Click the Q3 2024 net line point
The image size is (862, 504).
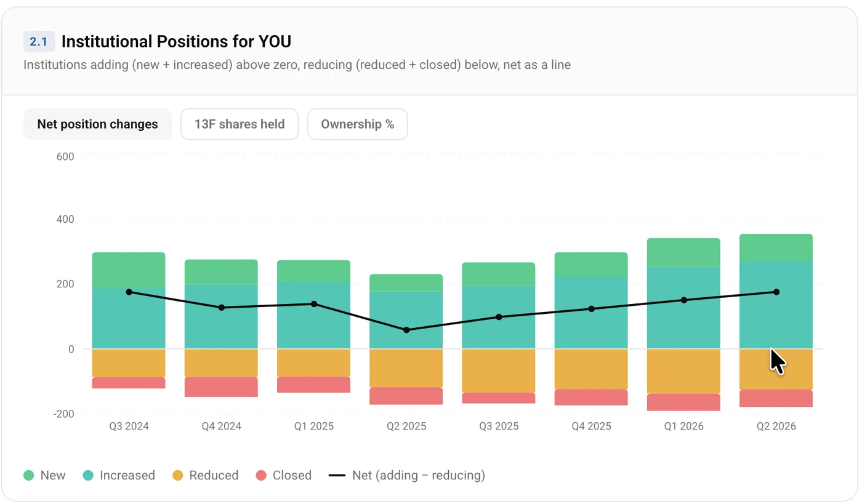(129, 292)
